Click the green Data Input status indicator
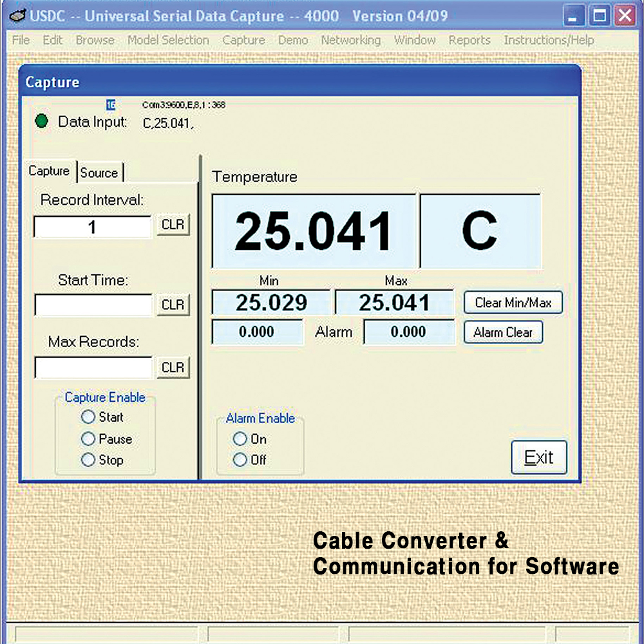This screenshot has width=644, height=644. tap(42, 121)
